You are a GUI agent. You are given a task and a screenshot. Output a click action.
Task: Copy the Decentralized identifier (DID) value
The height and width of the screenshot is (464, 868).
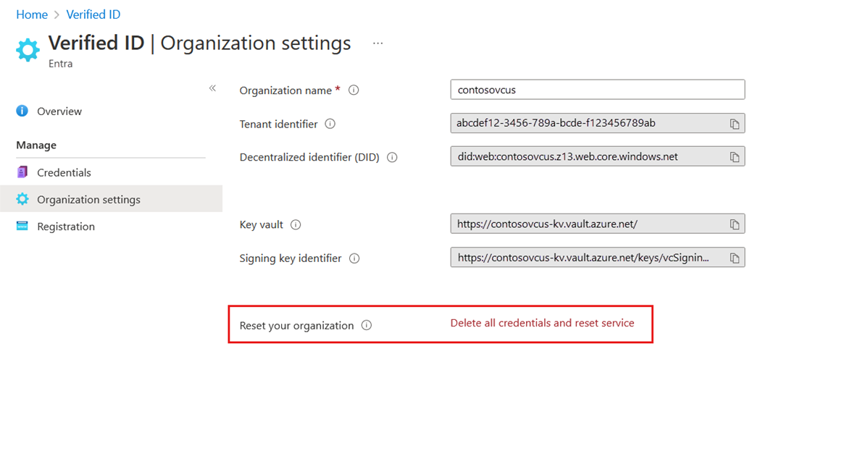[735, 157]
